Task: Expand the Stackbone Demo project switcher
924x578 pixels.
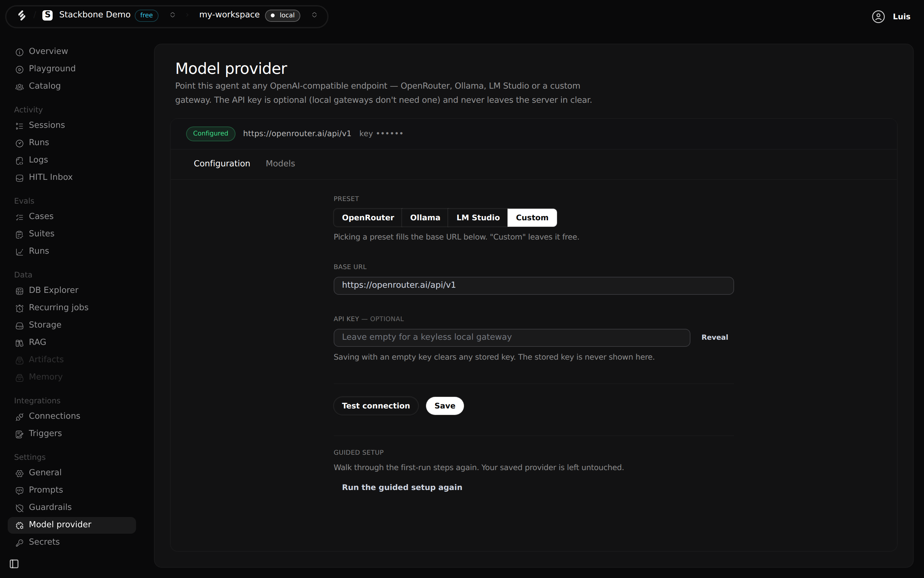Action: click(173, 15)
